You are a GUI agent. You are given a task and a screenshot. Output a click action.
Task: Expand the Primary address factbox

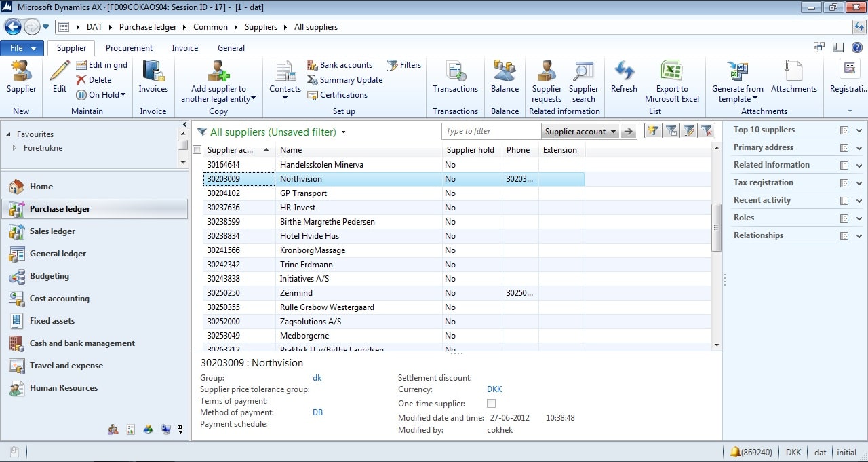[859, 148]
